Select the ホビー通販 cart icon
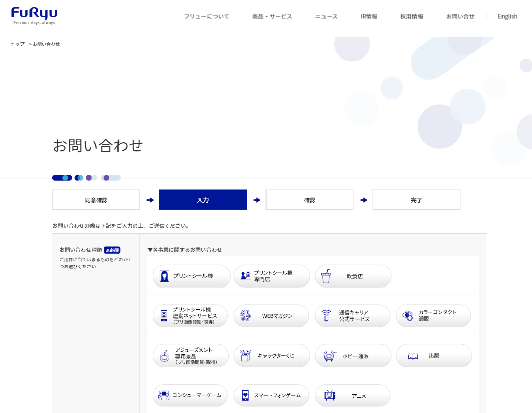This screenshot has width=532, height=413. pos(330,356)
